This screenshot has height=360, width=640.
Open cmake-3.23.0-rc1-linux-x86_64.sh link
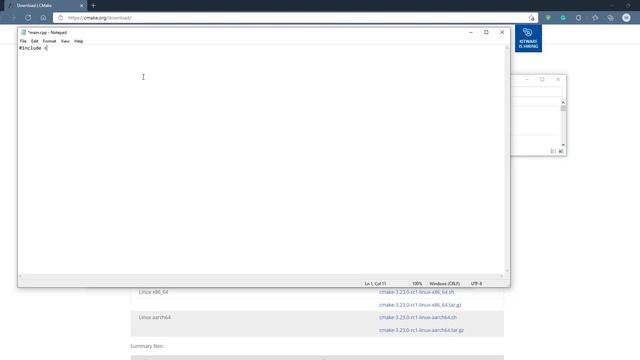(416, 292)
